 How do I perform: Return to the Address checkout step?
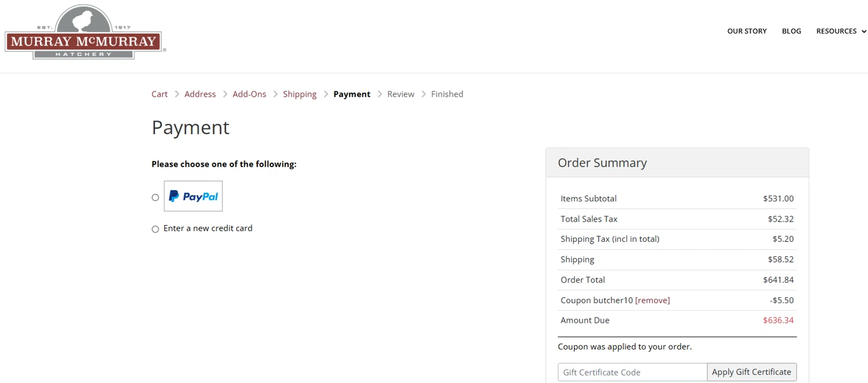click(x=200, y=94)
